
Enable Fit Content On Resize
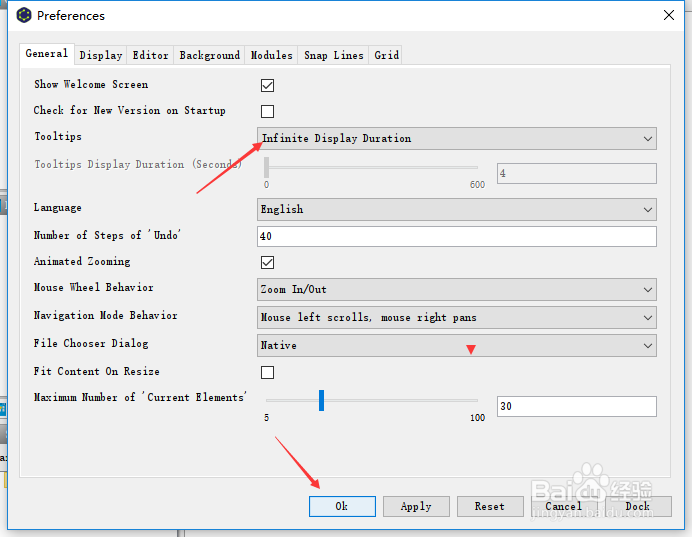tap(267, 372)
